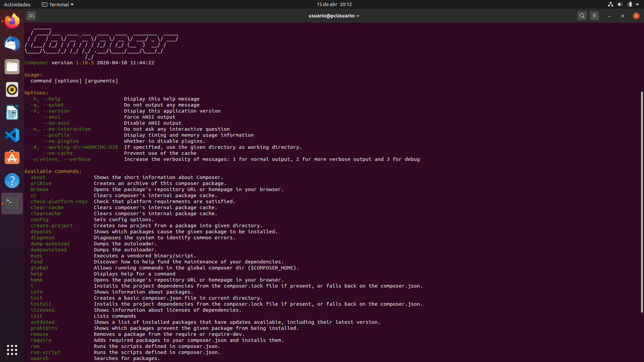The height and width of the screenshot is (362, 644).
Task: Click the 'depends' command text
Action: point(41,232)
